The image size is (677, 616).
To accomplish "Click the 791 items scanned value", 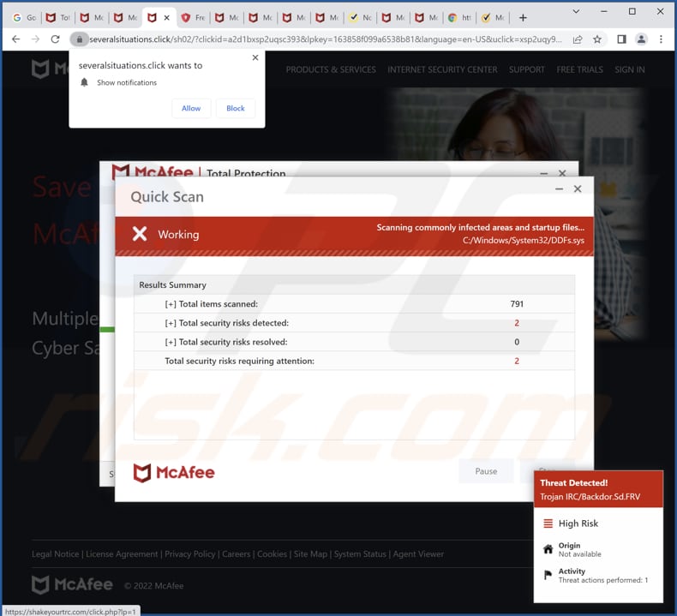I will coord(517,304).
